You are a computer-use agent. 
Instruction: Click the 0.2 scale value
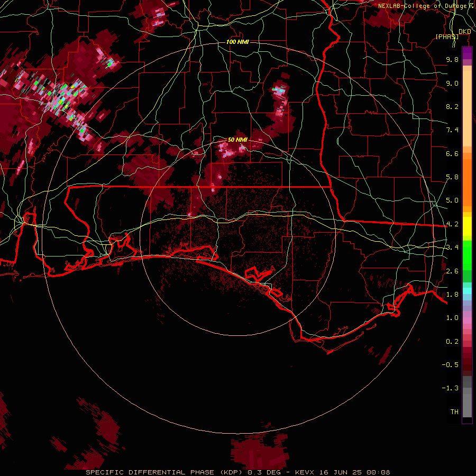452,342
